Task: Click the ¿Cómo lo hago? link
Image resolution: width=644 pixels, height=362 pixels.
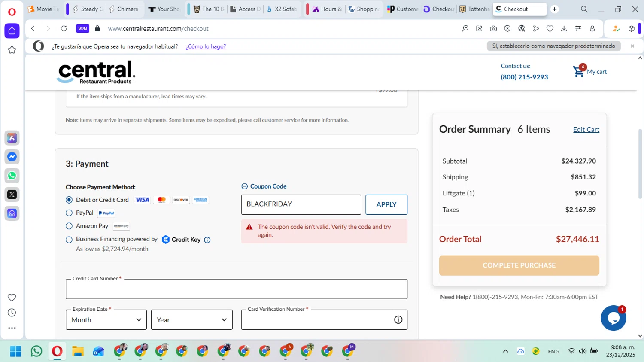Action: [x=206, y=46]
